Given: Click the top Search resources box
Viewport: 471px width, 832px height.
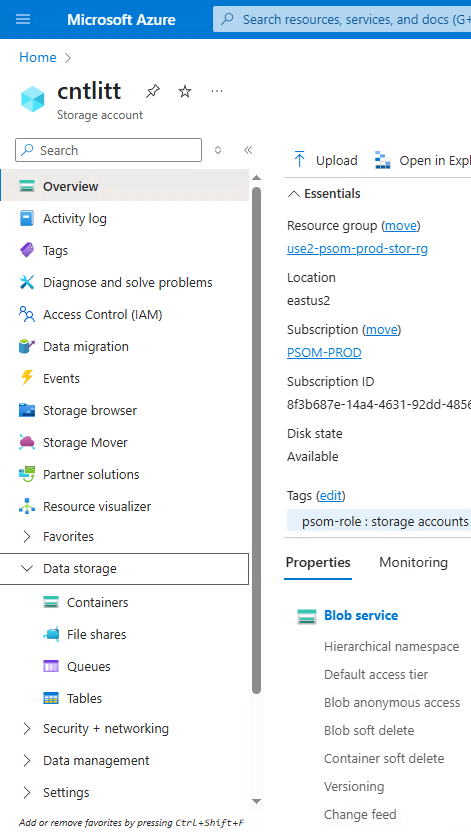Looking at the screenshot, I should coord(342,20).
